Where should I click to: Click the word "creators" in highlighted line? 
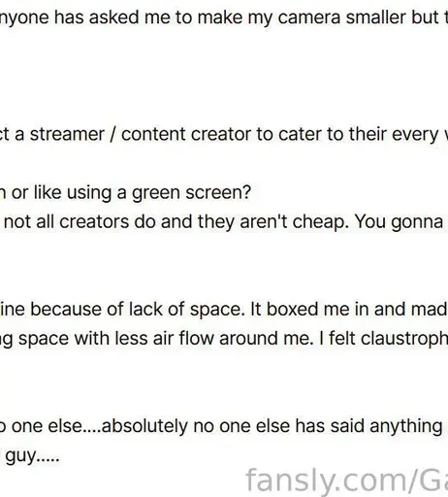94,221
